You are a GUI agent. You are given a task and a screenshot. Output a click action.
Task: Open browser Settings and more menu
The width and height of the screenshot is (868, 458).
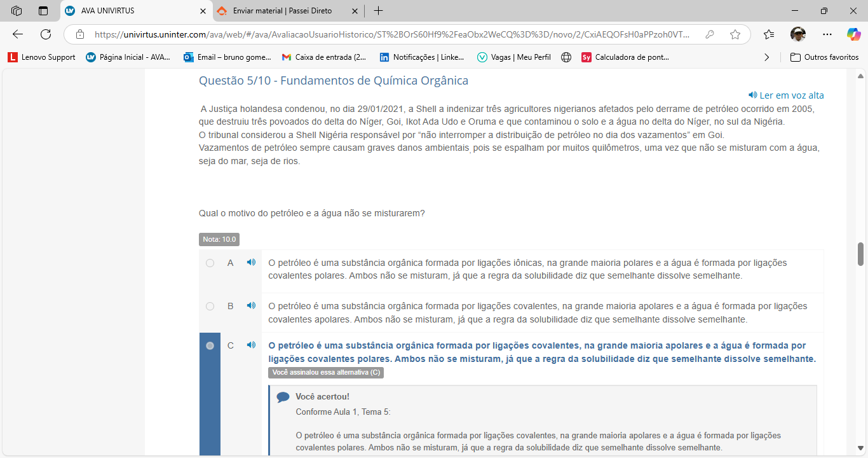[x=827, y=34]
